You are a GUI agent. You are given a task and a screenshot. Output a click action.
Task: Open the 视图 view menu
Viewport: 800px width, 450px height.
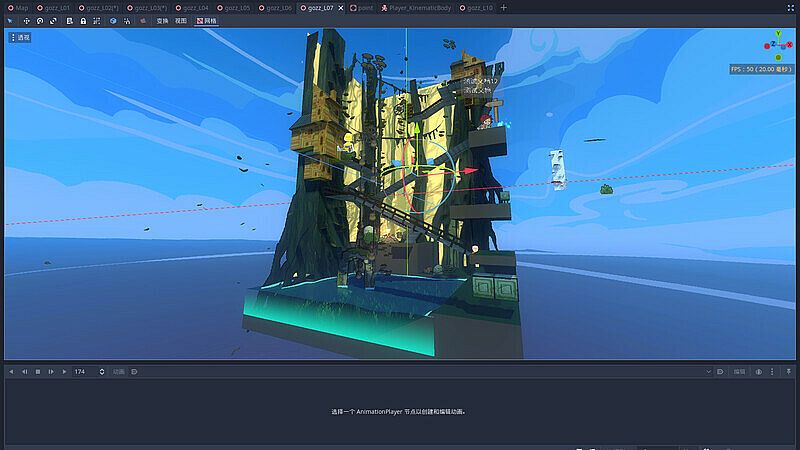tap(181, 20)
